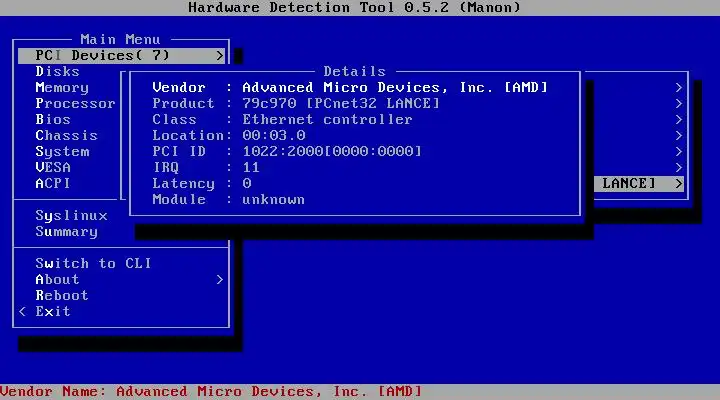Screen dimensions: 720x400
Task: Open the Summary entry
Action: [67, 231]
